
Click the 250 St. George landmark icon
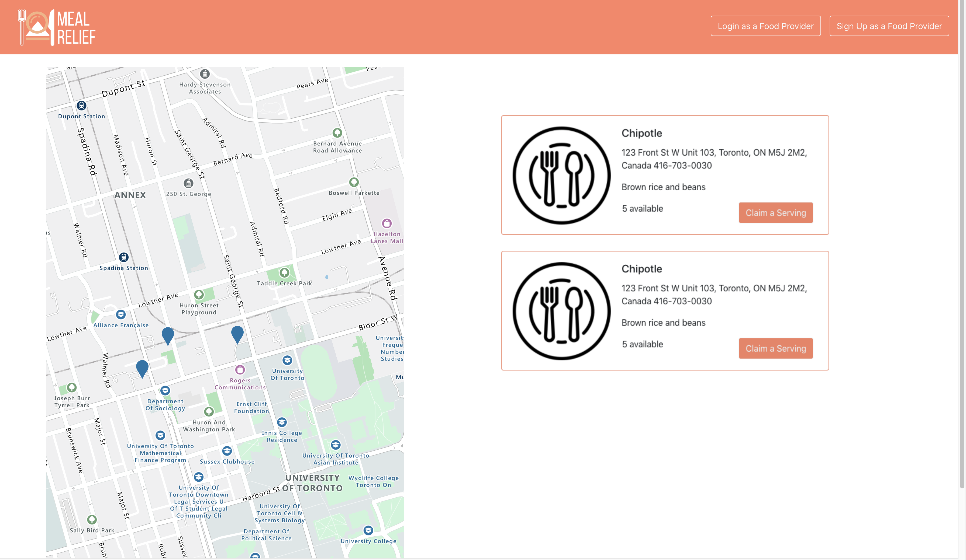188,183
